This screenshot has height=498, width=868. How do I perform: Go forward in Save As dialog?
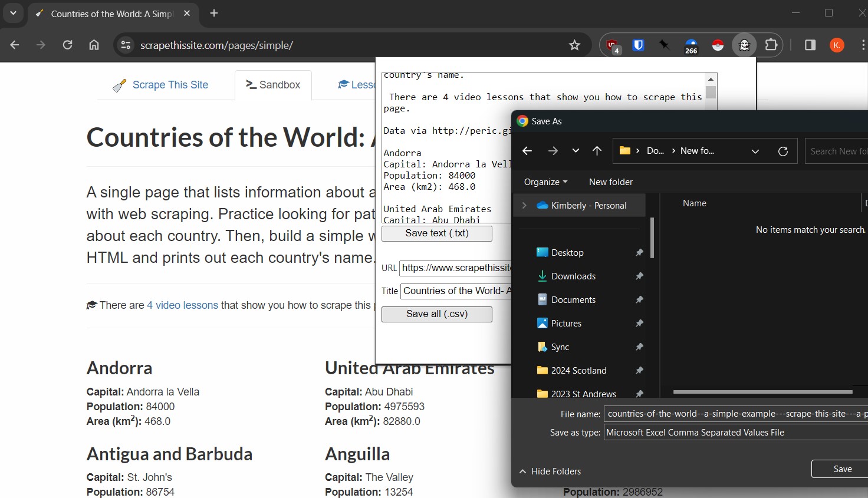pos(553,151)
